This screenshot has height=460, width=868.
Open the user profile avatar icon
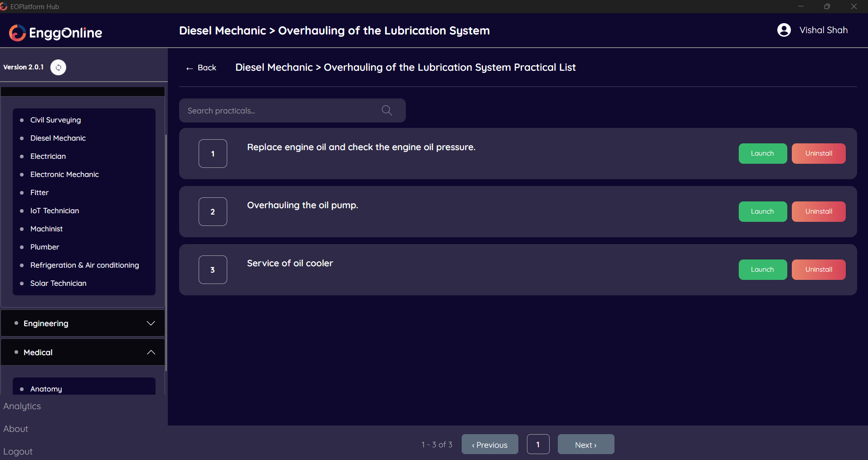click(784, 30)
